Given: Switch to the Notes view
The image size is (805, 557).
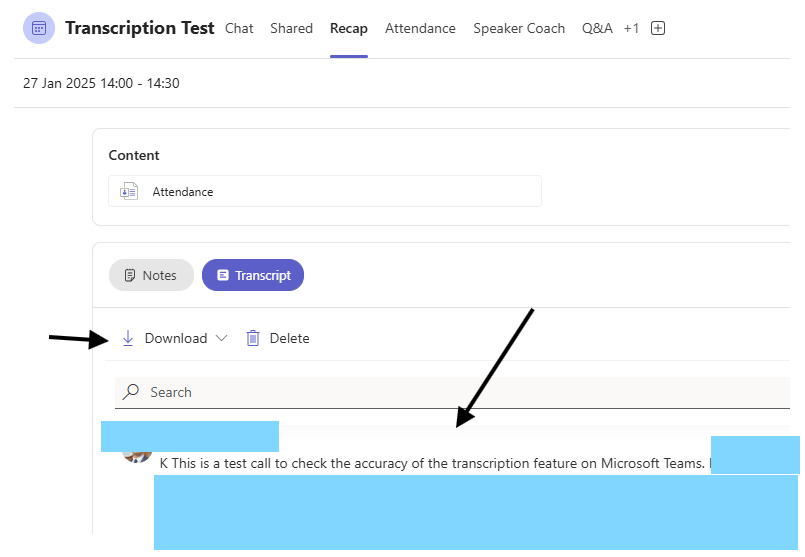Looking at the screenshot, I should coord(151,275).
